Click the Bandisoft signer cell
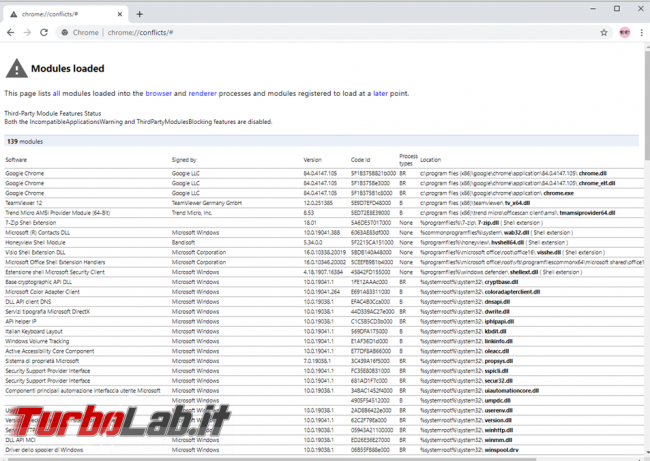The image size is (650, 461). pyautogui.click(x=183, y=243)
